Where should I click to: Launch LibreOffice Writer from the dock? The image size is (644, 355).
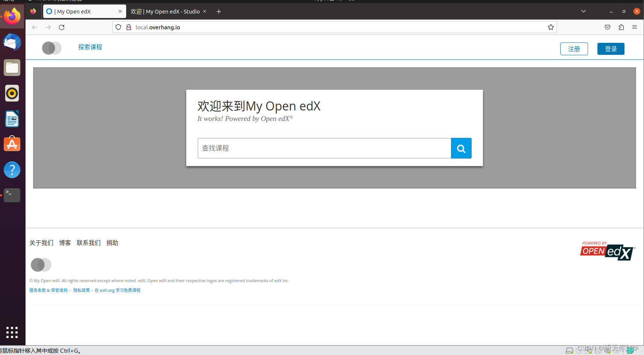tap(12, 119)
